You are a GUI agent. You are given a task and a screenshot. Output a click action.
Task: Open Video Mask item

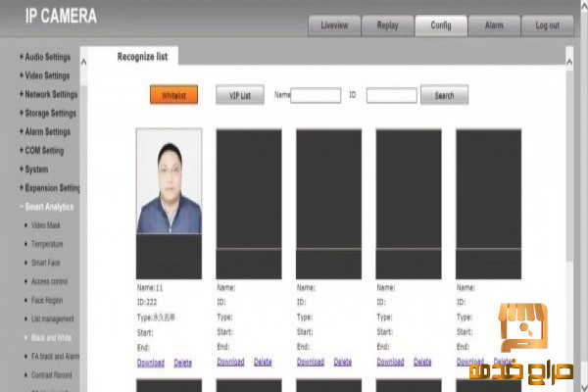[46, 225]
